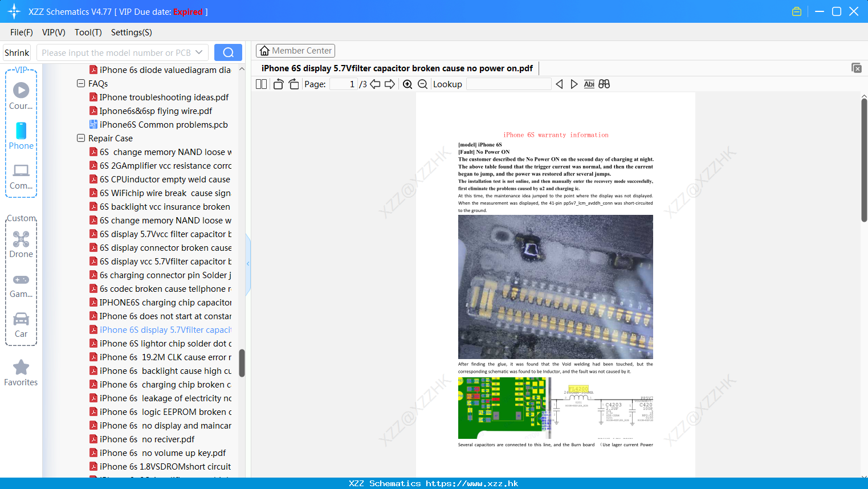868x489 pixels.
Task: Zoom in on the PDF
Action: click(407, 84)
